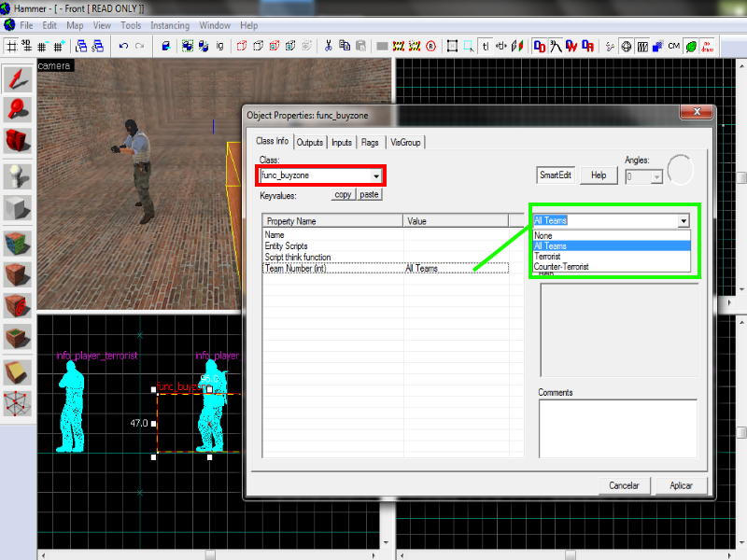Toggle scaling texture lock
Image resolution: width=747 pixels, height=560 pixels.
[501, 46]
